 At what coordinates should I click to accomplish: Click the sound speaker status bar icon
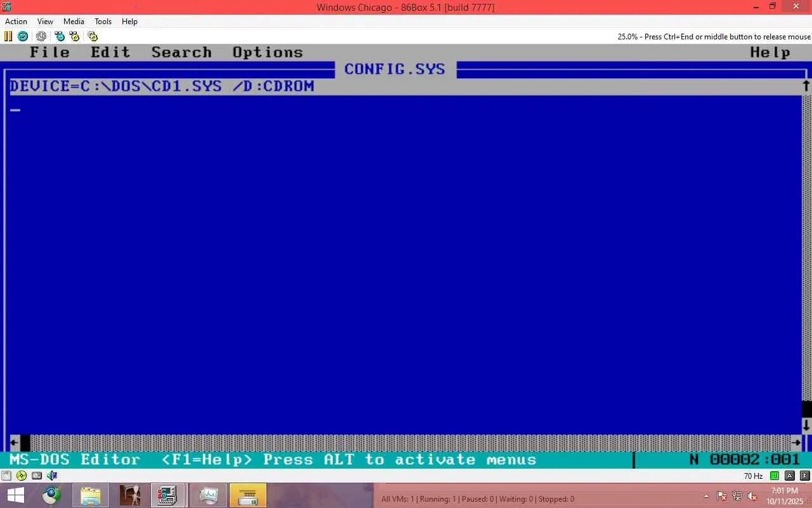(x=52, y=476)
